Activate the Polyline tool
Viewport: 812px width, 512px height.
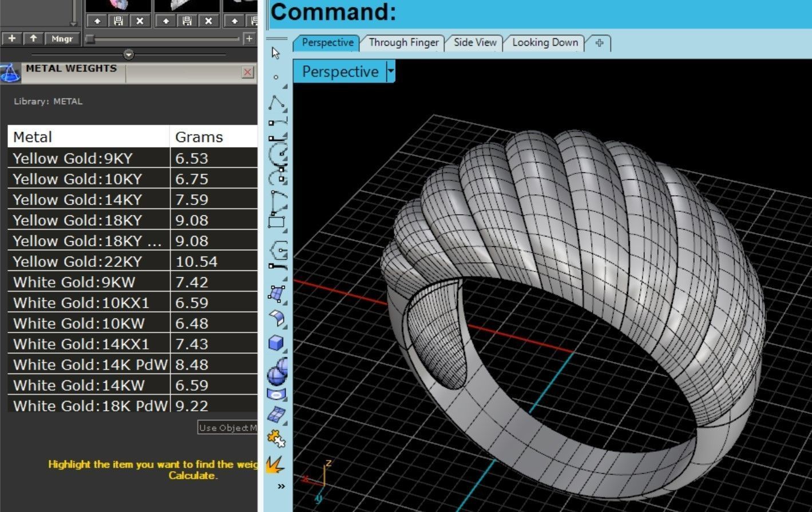277,103
